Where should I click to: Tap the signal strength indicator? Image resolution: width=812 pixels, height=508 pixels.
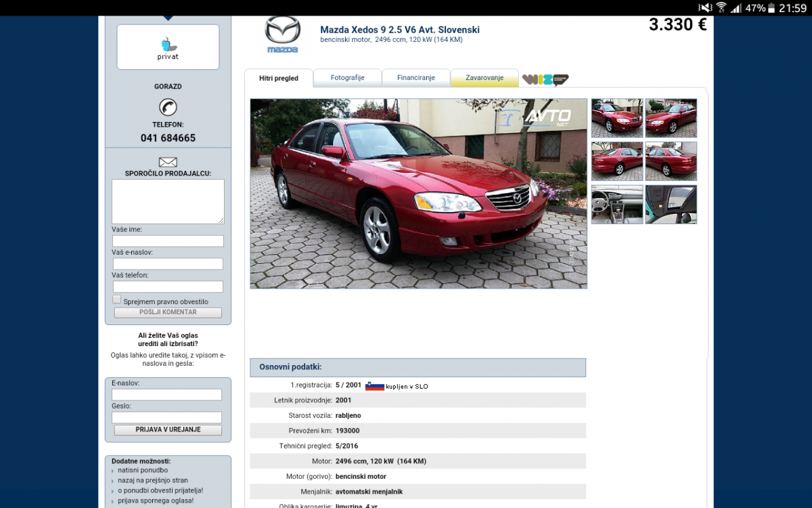click(736, 8)
